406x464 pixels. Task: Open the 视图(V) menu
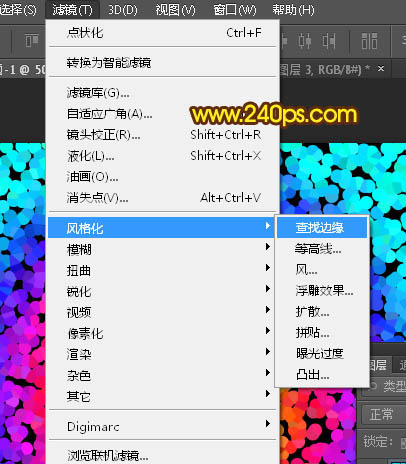175,10
